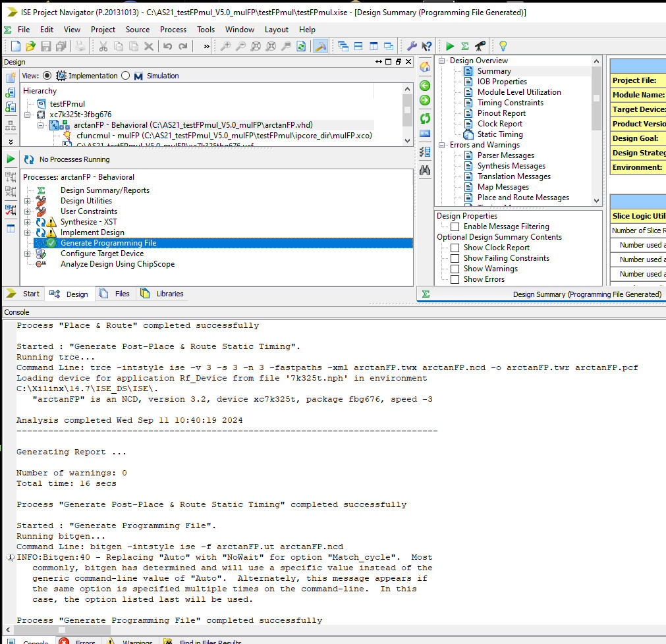Click the Save toolbar icon
Viewport: 666px width, 644px height.
[46, 46]
